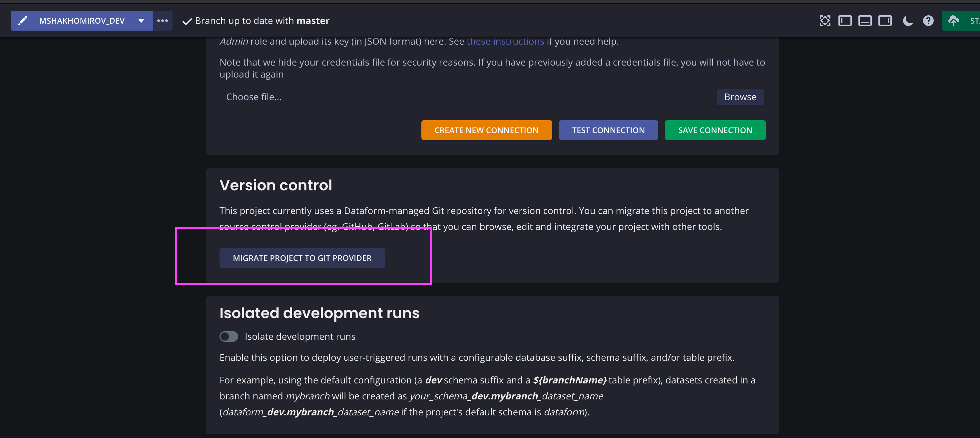
Task: Click the focus mode fullscreen icon
Action: [824, 21]
